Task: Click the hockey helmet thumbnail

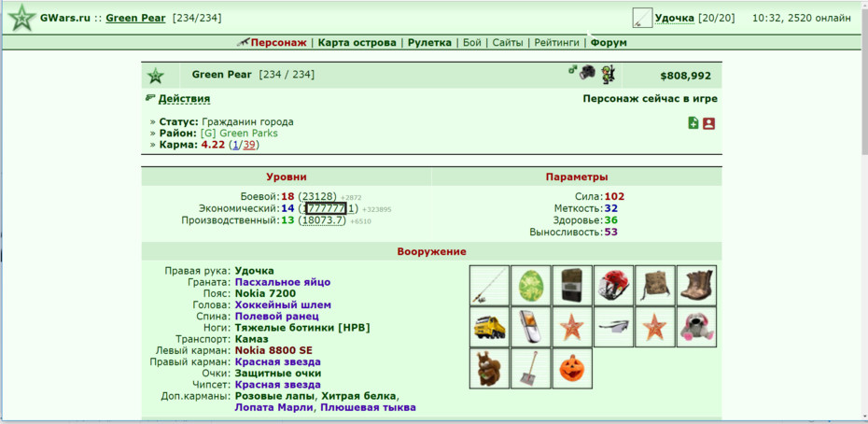Action: click(x=614, y=286)
